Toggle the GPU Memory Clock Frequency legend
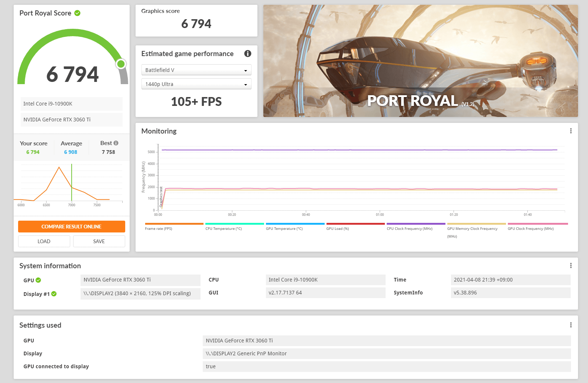The height and width of the screenshot is (383, 588). pyautogui.click(x=476, y=224)
